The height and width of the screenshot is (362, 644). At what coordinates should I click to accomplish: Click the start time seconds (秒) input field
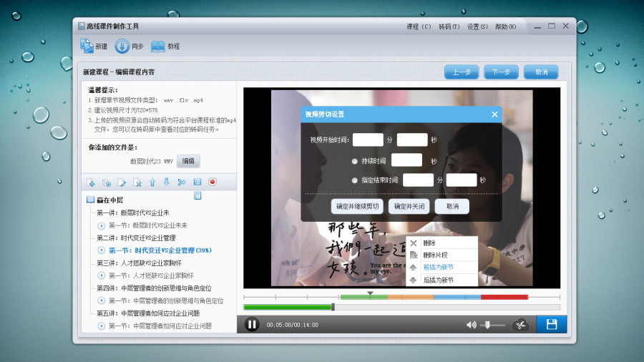(412, 140)
